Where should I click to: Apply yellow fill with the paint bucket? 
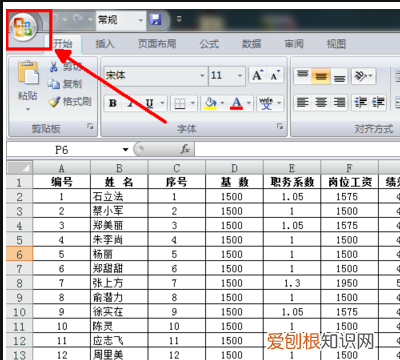[210, 103]
